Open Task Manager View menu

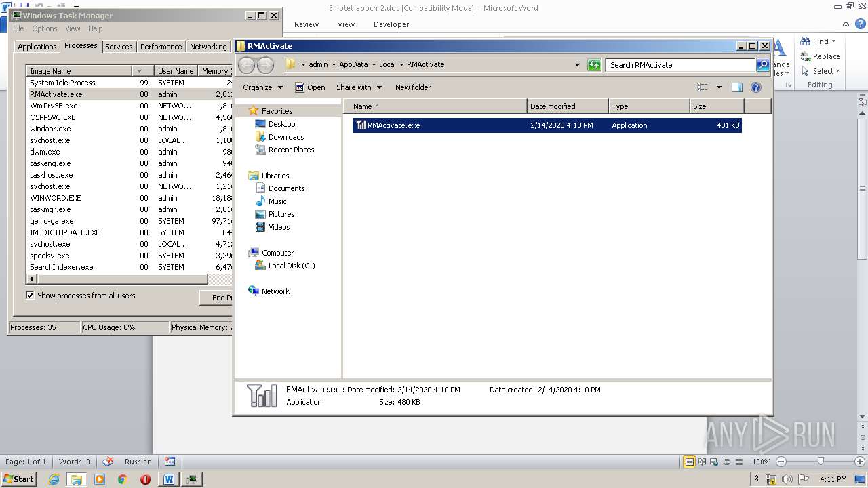point(73,28)
